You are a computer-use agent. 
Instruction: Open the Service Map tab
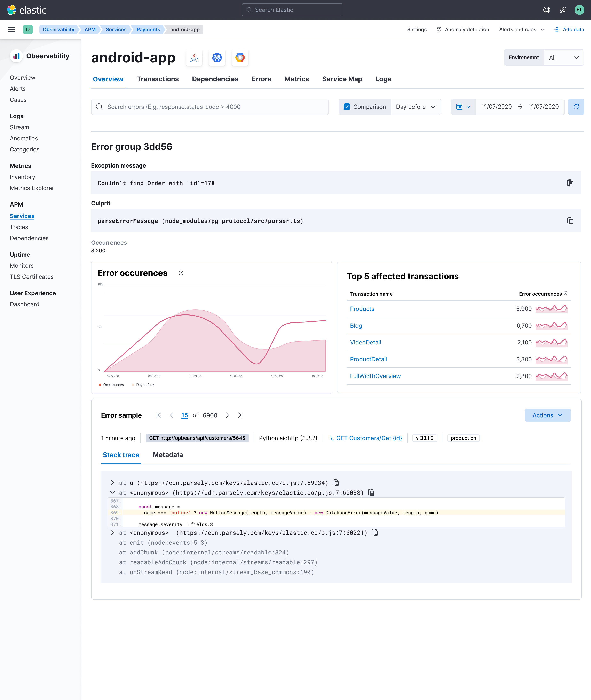coord(342,79)
